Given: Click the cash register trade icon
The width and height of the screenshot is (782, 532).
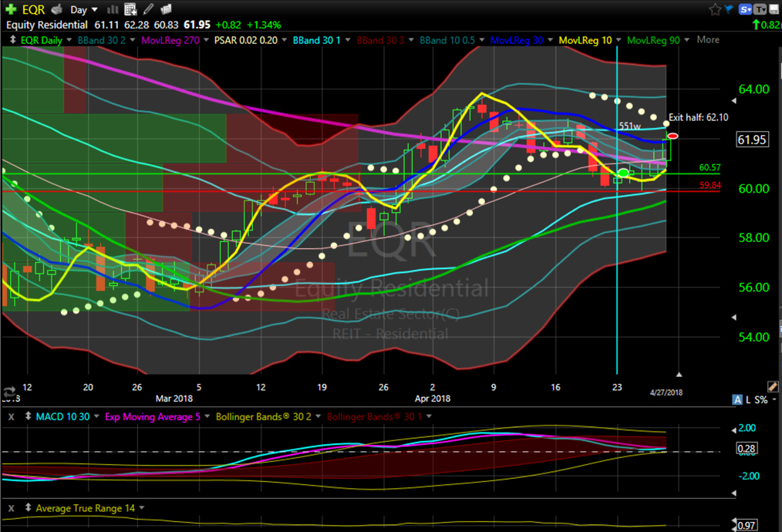Looking at the screenshot, I should [x=57, y=9].
